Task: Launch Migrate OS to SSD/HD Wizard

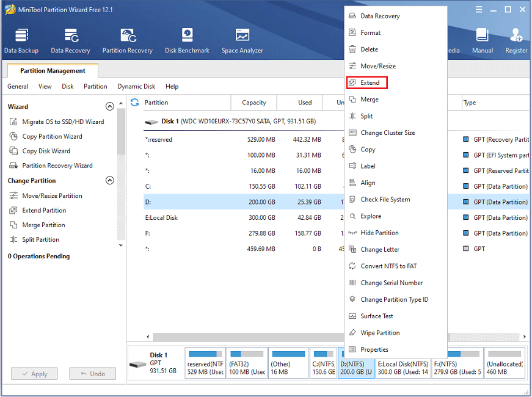Action: point(57,122)
